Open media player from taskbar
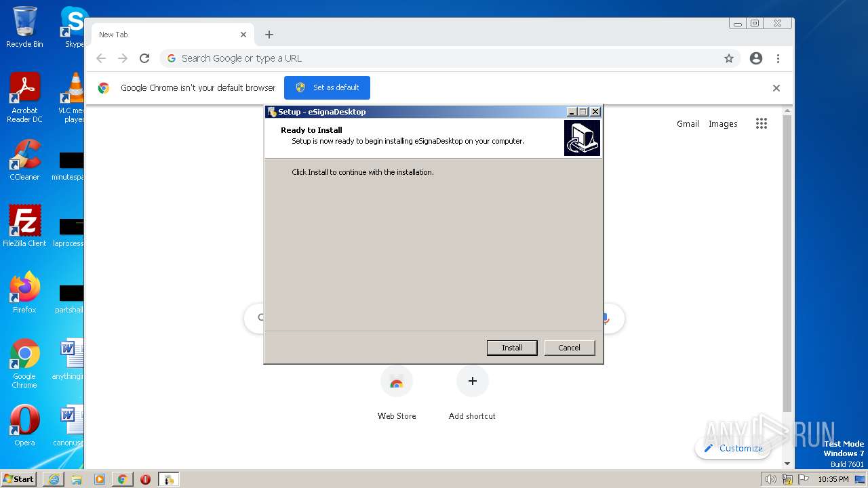This screenshot has height=488, width=868. pos(100,479)
